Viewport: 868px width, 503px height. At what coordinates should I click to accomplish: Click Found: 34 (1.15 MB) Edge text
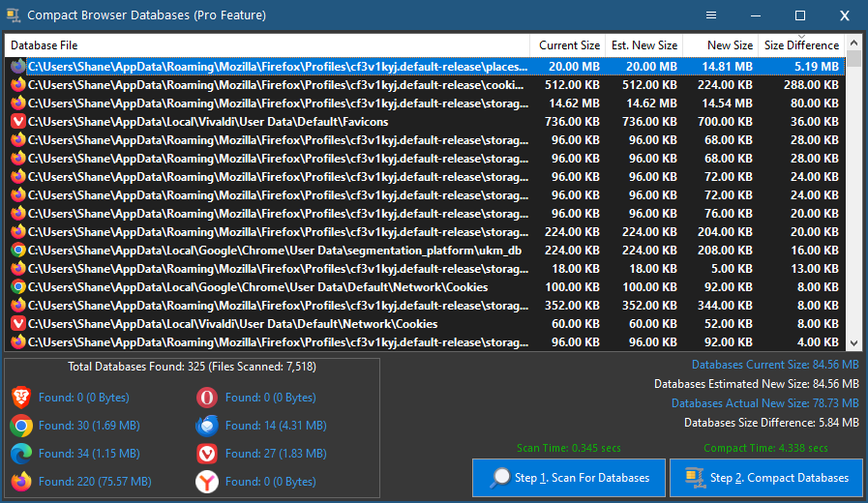coord(89,454)
